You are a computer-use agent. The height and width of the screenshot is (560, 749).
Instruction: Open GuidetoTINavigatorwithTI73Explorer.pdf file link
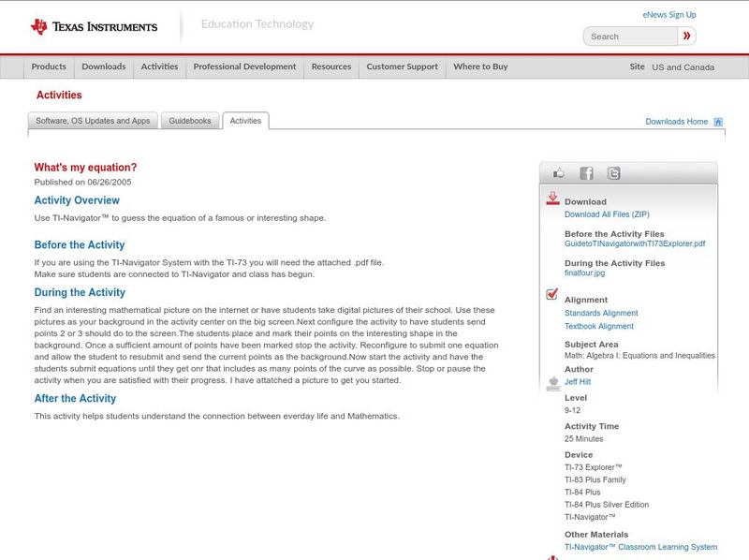[x=635, y=243]
